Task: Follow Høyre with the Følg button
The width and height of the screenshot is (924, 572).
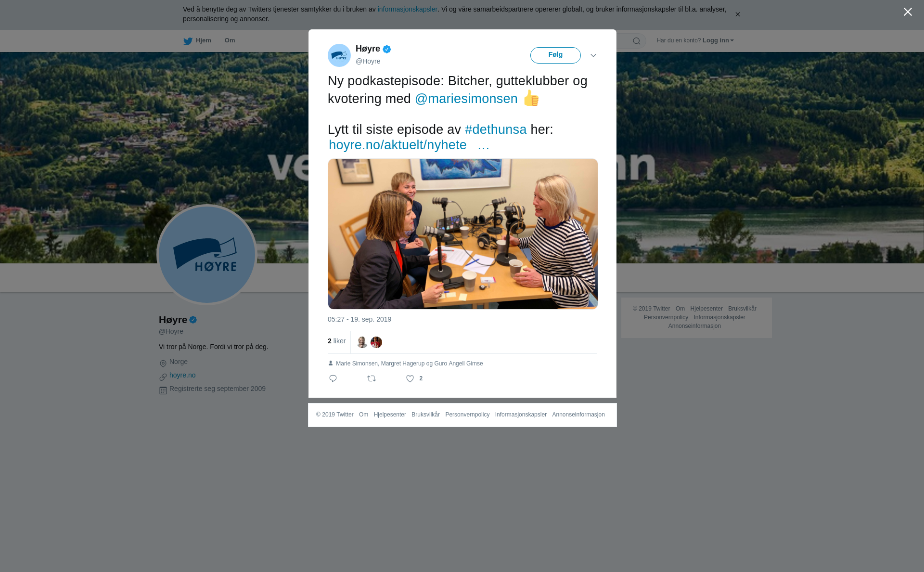Action: tap(555, 55)
